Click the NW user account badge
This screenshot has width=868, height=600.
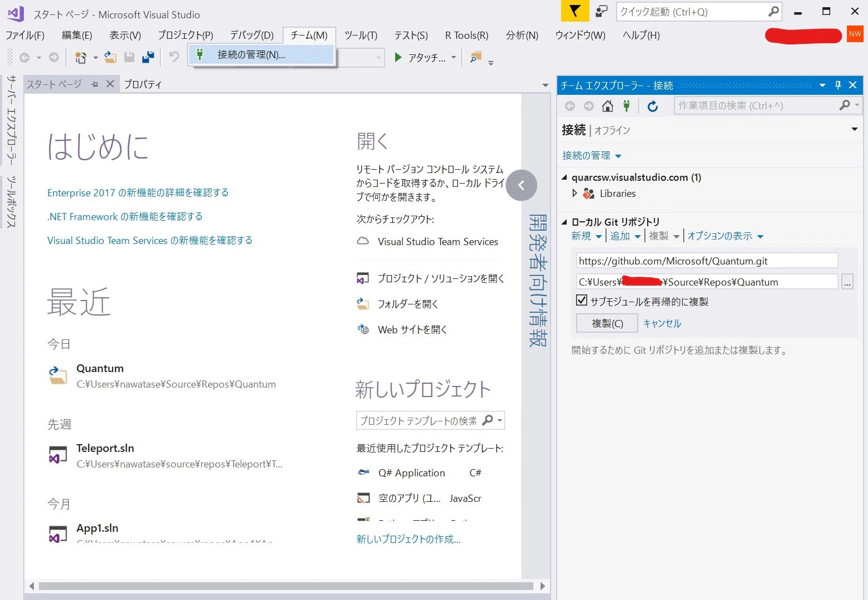click(x=855, y=34)
